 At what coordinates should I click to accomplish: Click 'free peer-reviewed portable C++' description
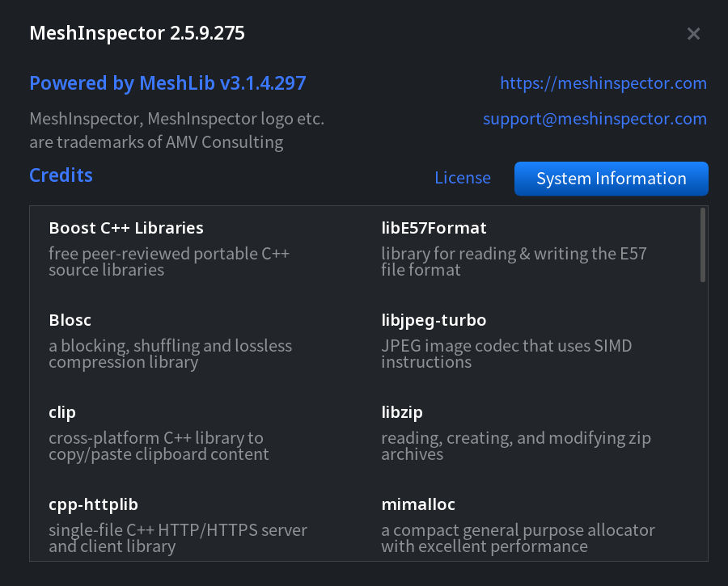coord(169,254)
